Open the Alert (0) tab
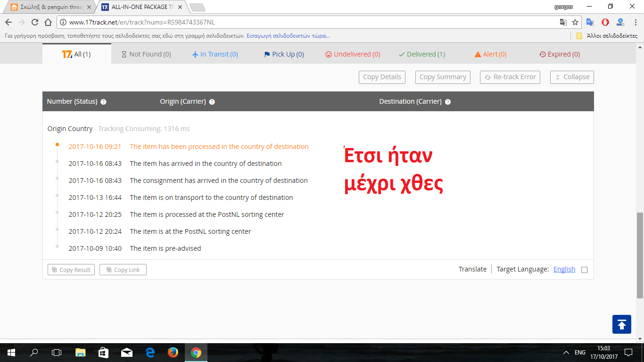The image size is (644, 362). [490, 54]
